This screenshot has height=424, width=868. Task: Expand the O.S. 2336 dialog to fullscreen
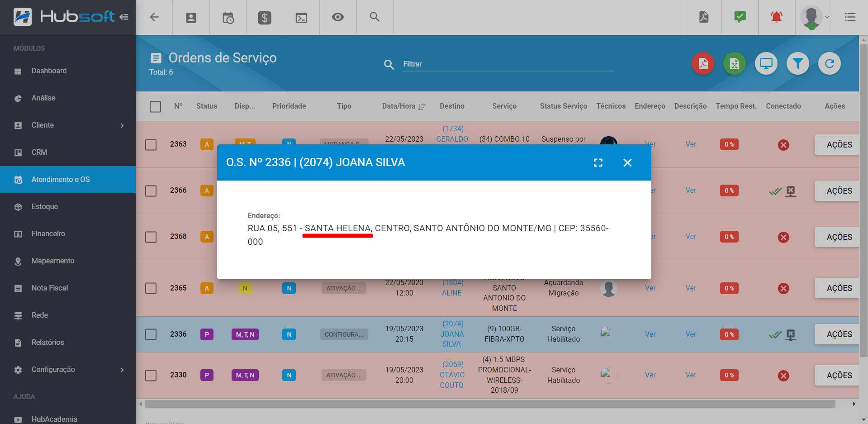tap(598, 163)
